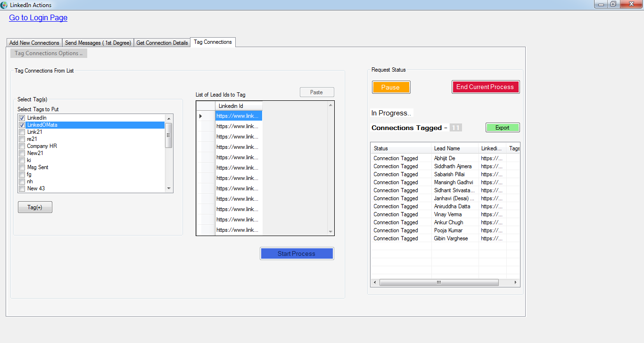Image resolution: width=644 pixels, height=343 pixels.
Task: Enable the Company HR tag checkbox
Action: tap(22, 146)
